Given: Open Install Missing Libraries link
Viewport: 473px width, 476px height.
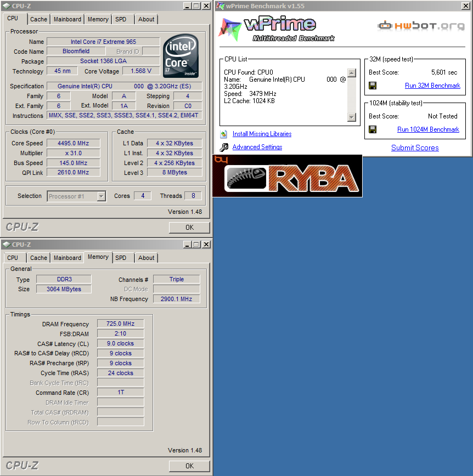Looking at the screenshot, I should [262, 134].
